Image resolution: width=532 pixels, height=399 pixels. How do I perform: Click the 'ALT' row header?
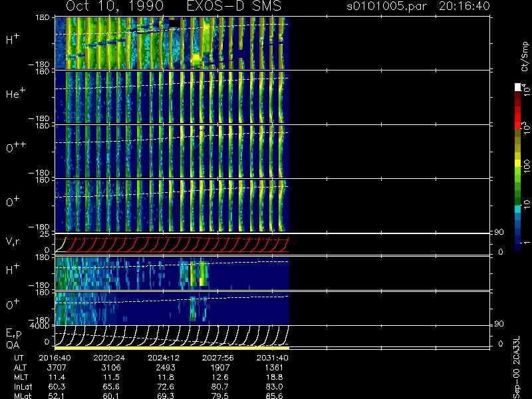pos(21,368)
